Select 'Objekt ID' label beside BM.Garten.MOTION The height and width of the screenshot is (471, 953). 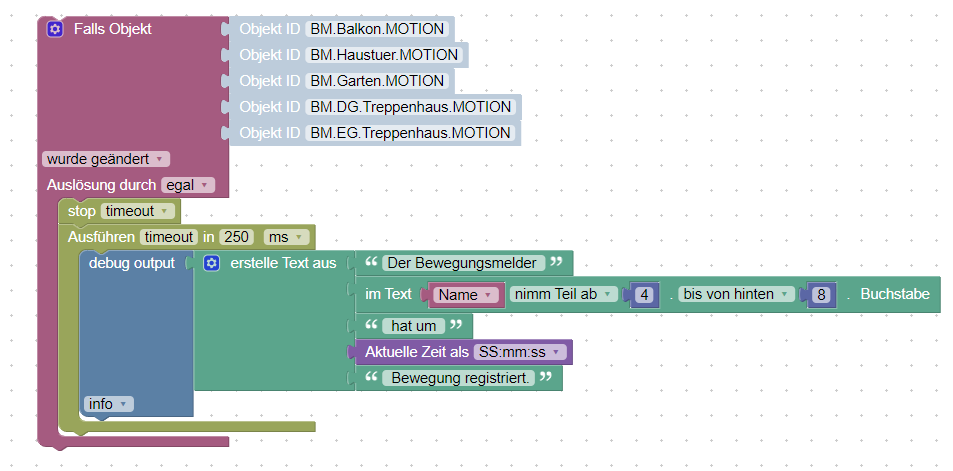[269, 81]
